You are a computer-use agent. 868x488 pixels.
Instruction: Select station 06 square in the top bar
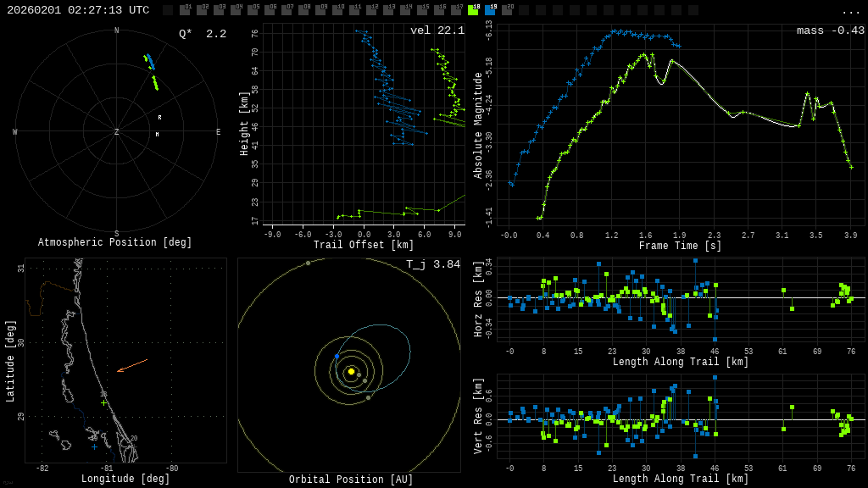pyautogui.click(x=270, y=10)
